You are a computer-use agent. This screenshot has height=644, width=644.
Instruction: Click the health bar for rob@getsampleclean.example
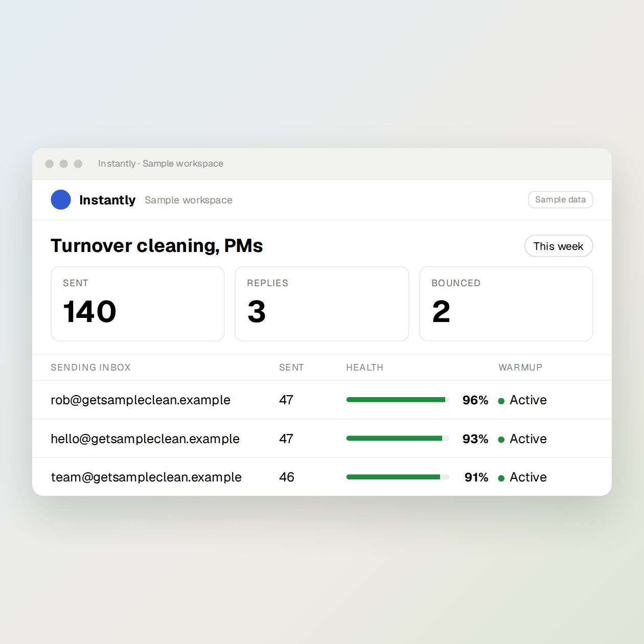coord(398,400)
